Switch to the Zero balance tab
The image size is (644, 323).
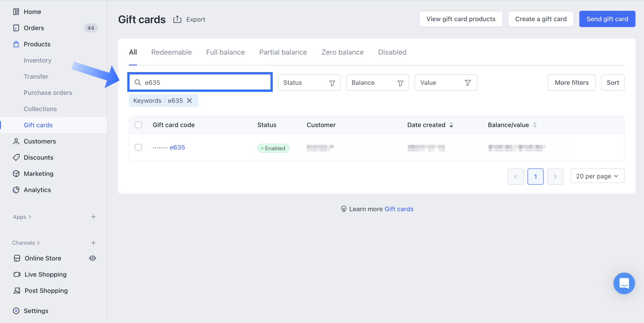342,52
